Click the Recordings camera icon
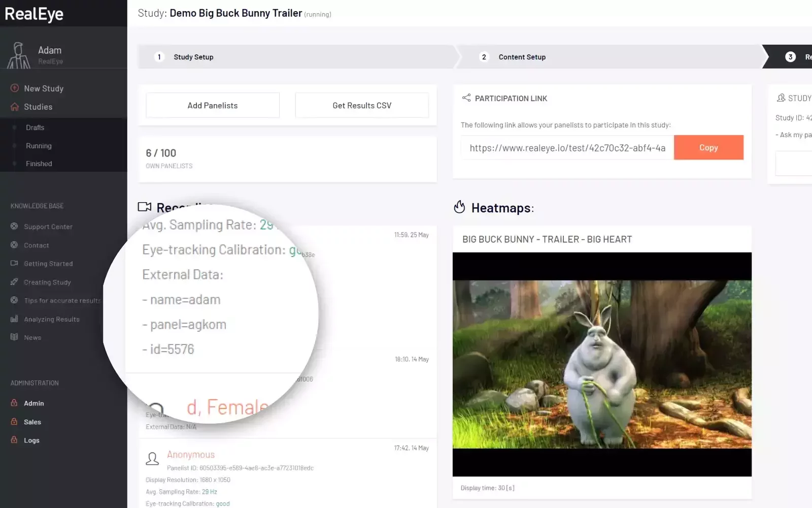 coord(145,207)
